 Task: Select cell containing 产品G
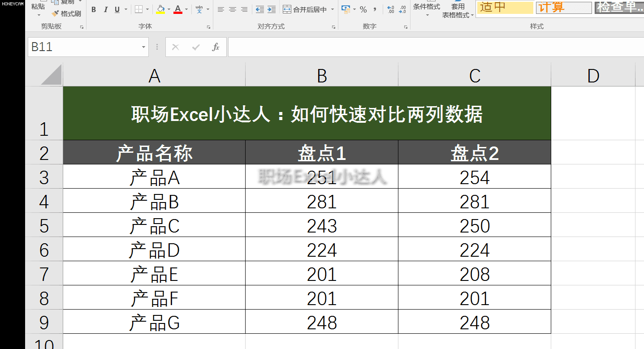(x=154, y=322)
